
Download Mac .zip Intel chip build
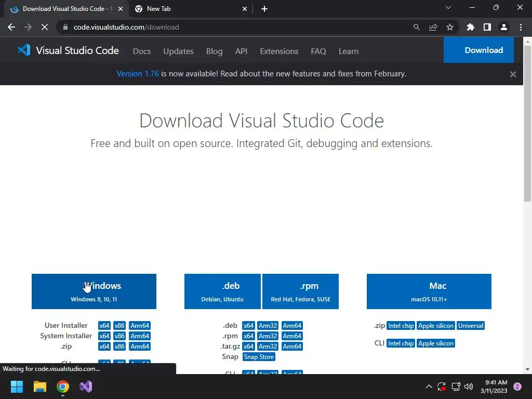(401, 326)
